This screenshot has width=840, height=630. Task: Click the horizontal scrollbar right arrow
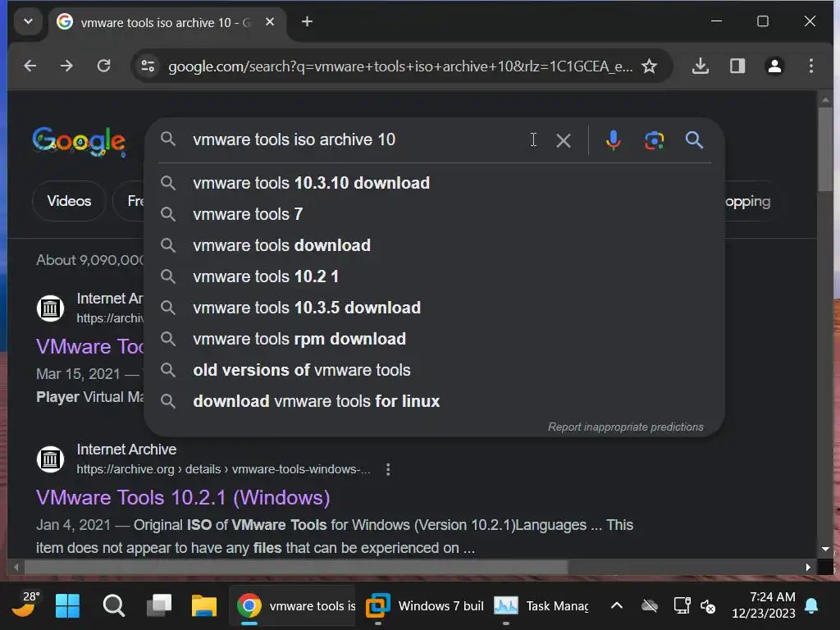click(808, 567)
